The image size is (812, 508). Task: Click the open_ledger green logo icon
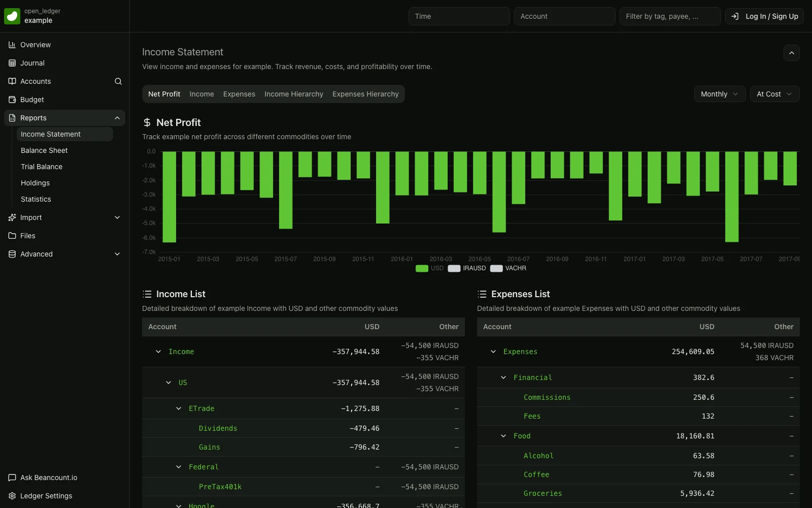click(x=12, y=16)
